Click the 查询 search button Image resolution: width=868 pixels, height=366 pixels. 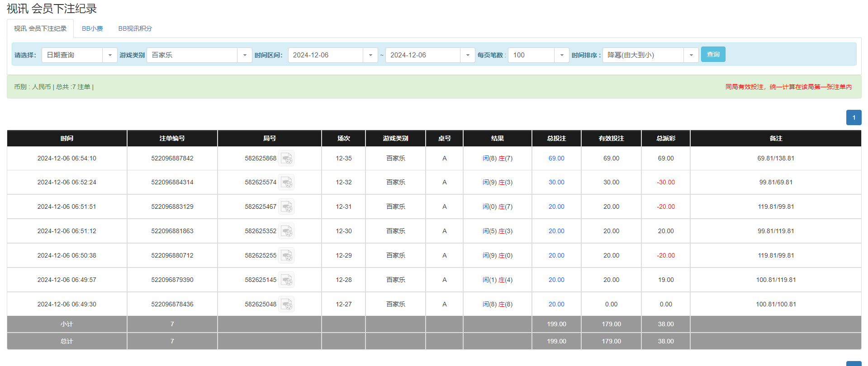click(x=713, y=54)
